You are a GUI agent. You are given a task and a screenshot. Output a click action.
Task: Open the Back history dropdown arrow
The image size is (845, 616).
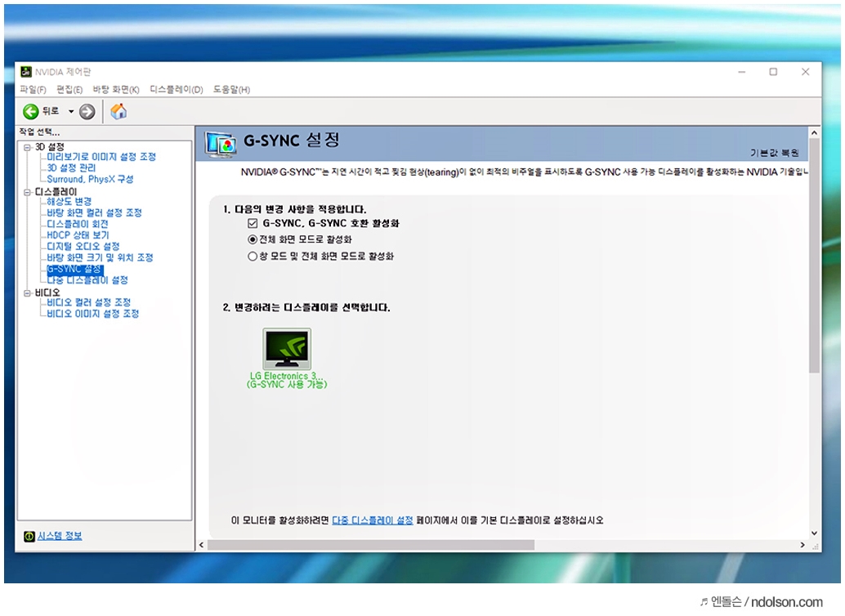pos(70,112)
